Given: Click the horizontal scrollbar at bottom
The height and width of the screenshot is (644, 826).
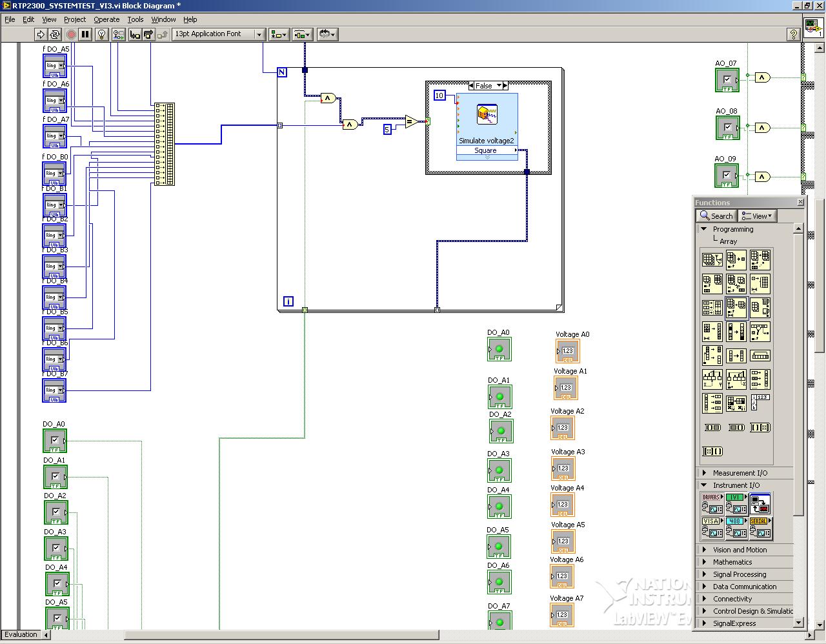Looking at the screenshot, I should tap(281, 635).
